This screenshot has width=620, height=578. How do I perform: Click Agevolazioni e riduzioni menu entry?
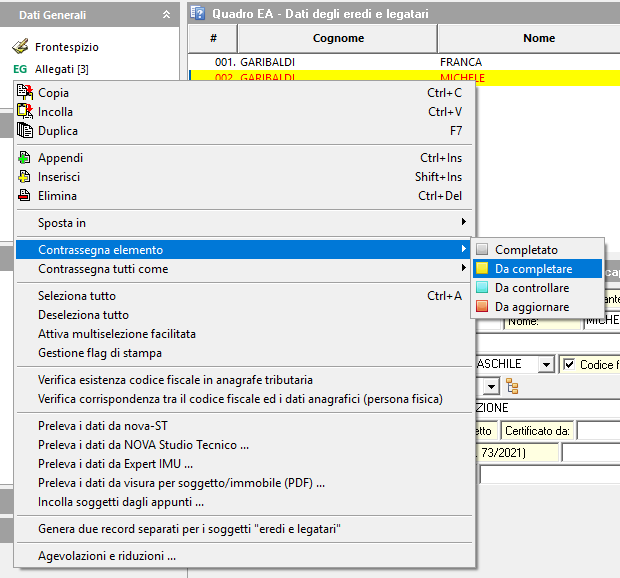pyautogui.click(x=107, y=556)
